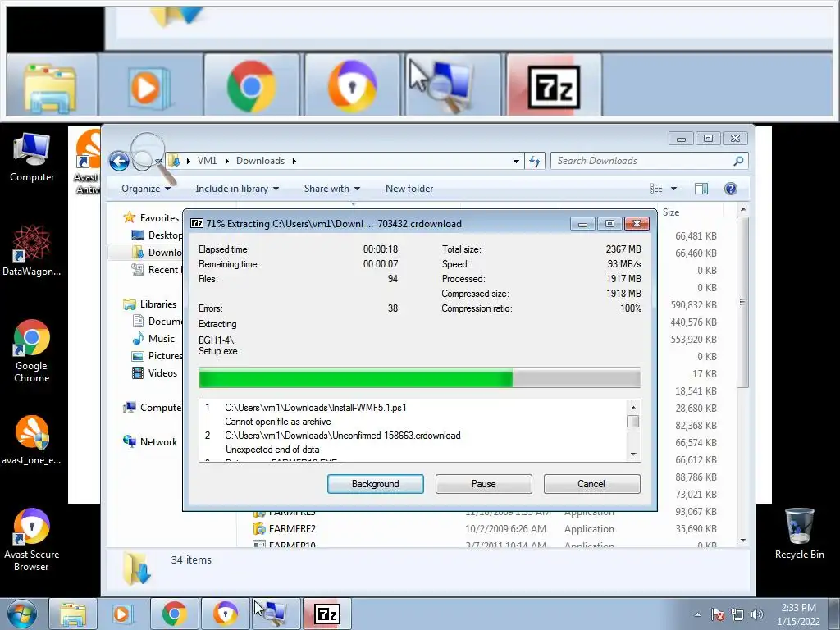The width and height of the screenshot is (840, 630).
Task: Expand arrow after Downloads in path
Action: 294,161
